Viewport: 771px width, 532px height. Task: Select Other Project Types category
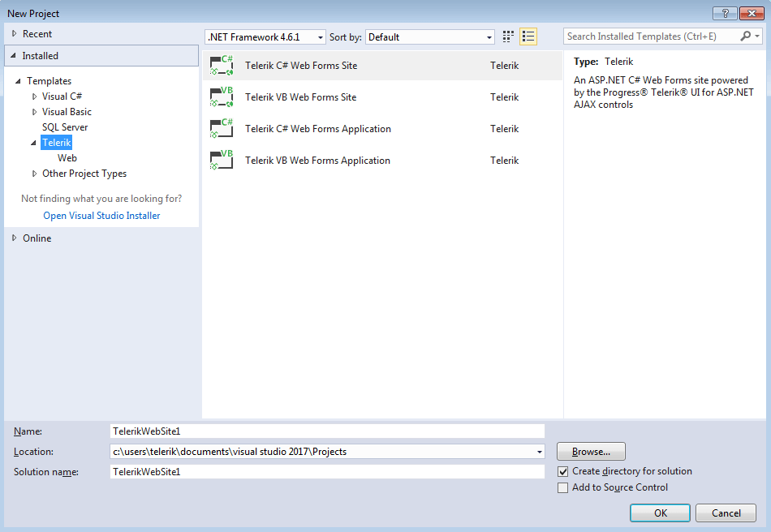click(84, 174)
